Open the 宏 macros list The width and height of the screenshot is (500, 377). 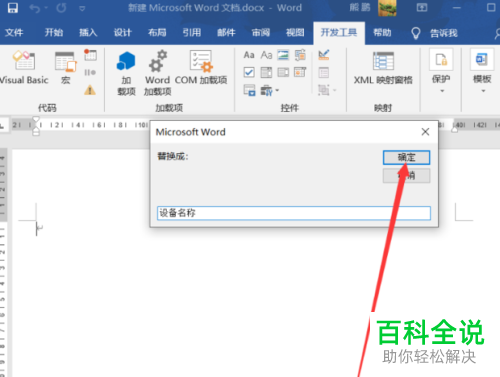[x=66, y=68]
